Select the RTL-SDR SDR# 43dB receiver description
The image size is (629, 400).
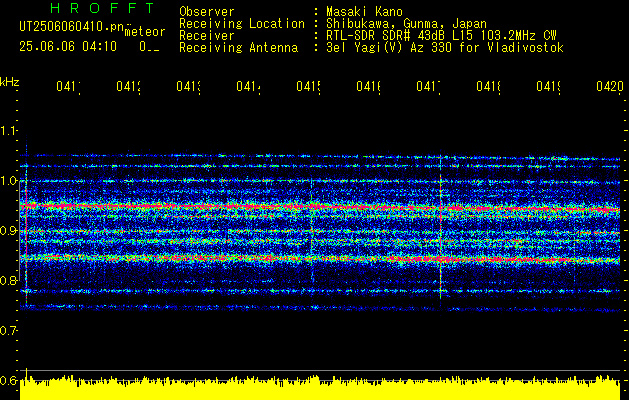[x=441, y=36]
